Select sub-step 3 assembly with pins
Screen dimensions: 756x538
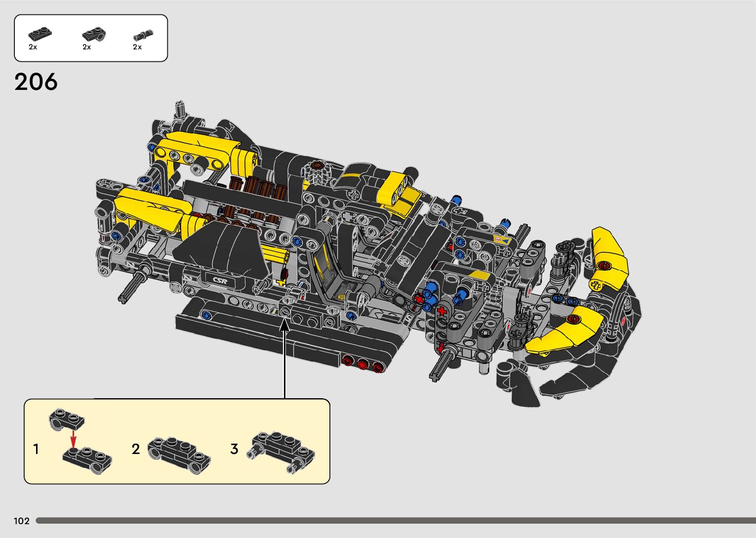pos(281,451)
